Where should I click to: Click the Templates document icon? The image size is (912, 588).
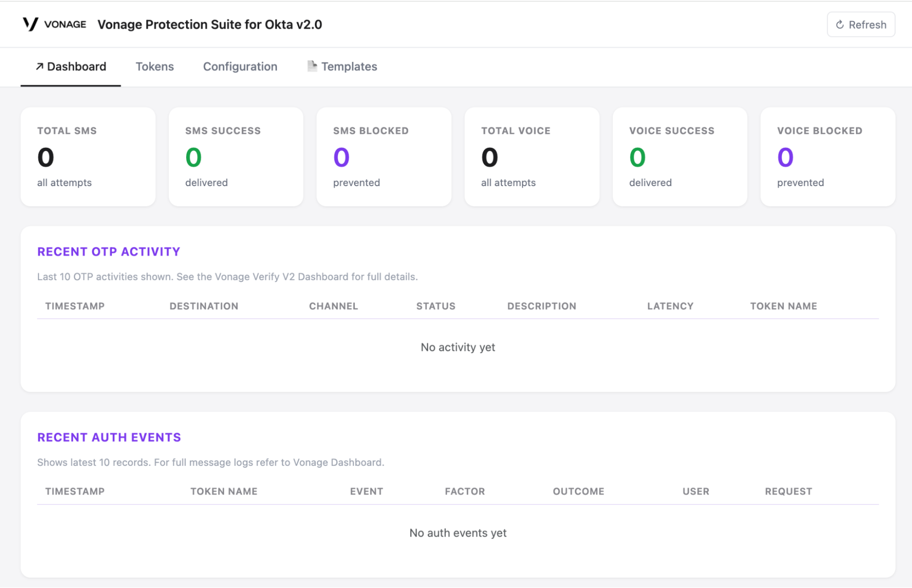(x=312, y=66)
